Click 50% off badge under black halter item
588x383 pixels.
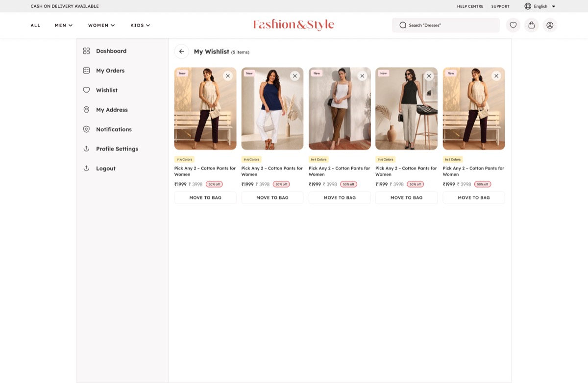[x=415, y=184]
